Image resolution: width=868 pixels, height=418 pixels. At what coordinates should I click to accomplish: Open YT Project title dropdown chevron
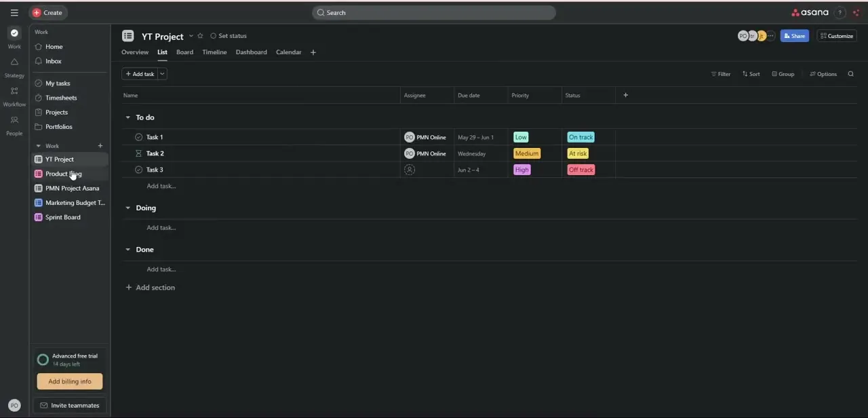coord(191,36)
